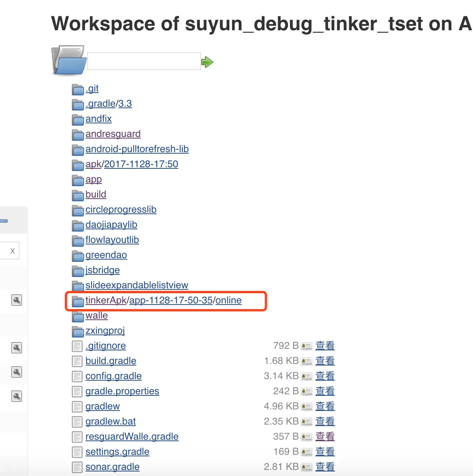The width and height of the screenshot is (473, 476).
Task: Click fingerprint icon beside config.gradle size
Action: pyautogui.click(x=307, y=376)
